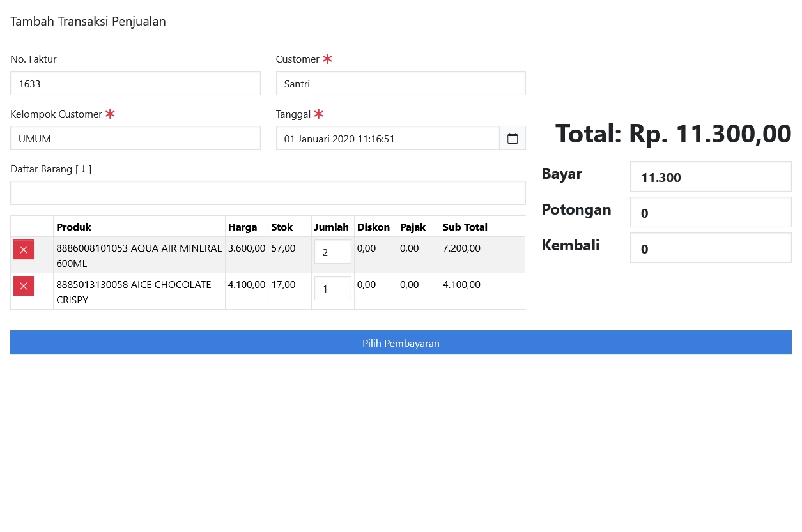Remove the AQUA AIR MINERAL row
The height and width of the screenshot is (532, 802).
[24, 250]
